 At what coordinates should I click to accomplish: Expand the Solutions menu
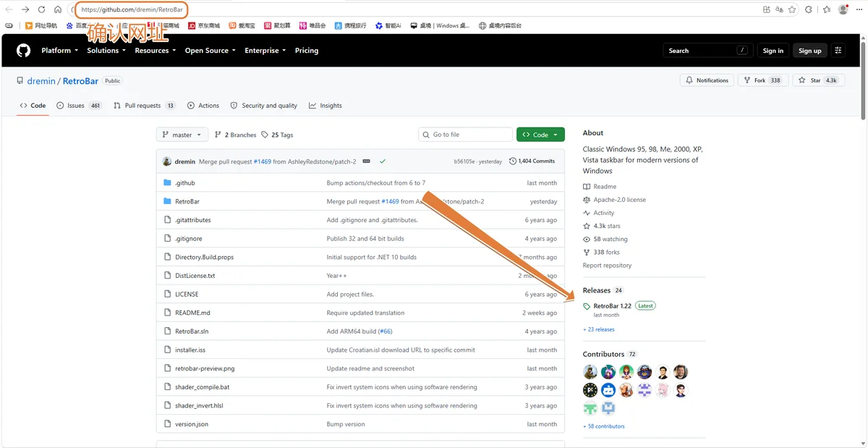[x=106, y=51]
